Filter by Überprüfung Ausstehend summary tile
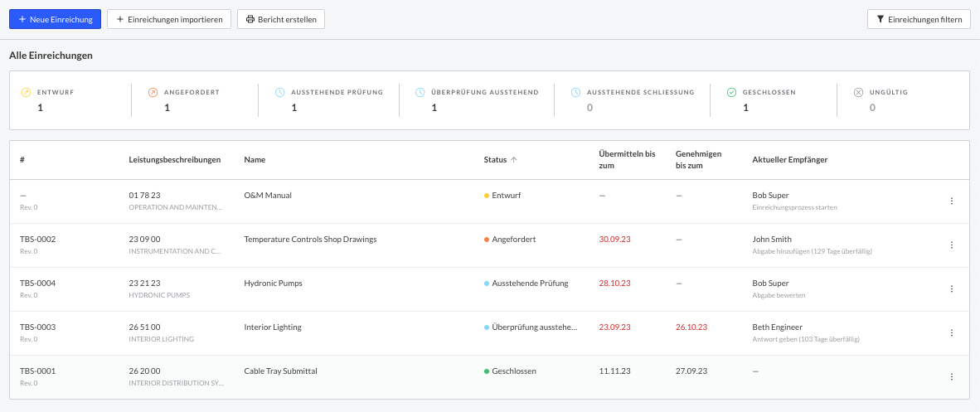 (x=477, y=99)
